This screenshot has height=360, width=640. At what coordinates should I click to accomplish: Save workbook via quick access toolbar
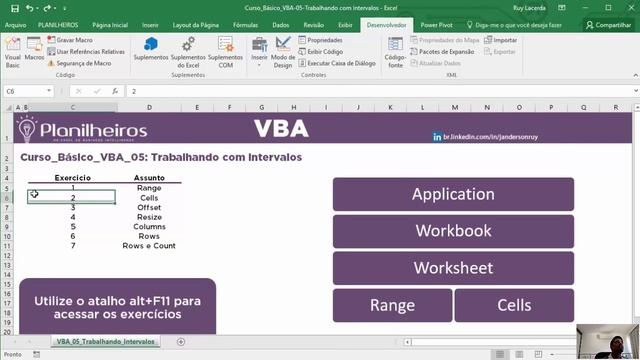15,8
